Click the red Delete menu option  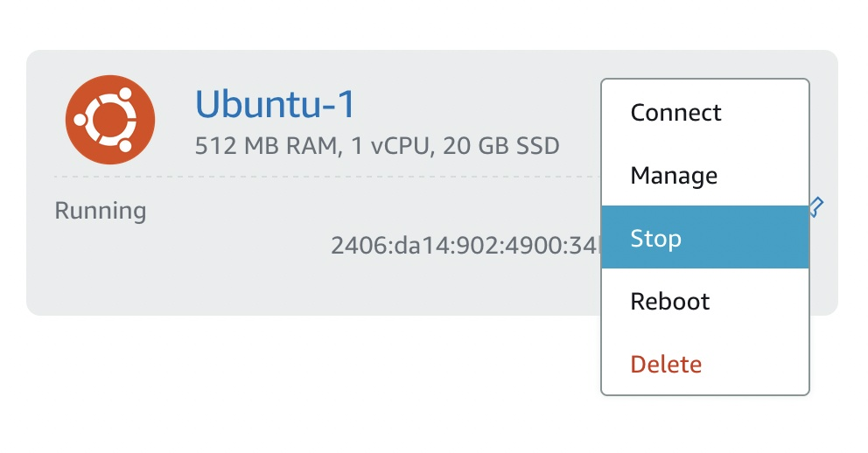point(666,364)
